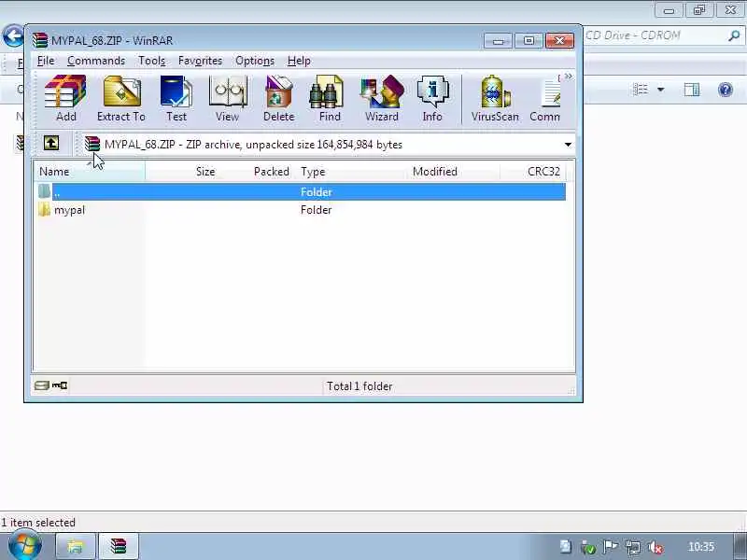Switch to Windows Explorer taskbar button
Image resolution: width=747 pixels, height=560 pixels.
tap(75, 546)
